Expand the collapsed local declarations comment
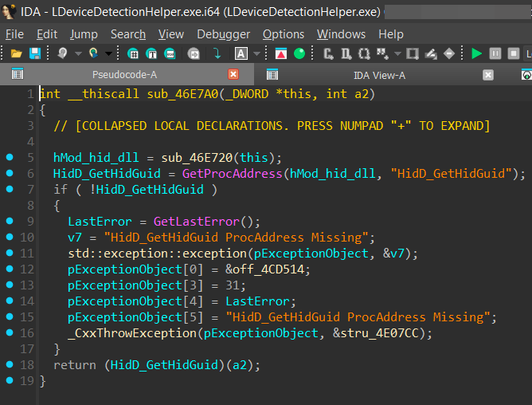 (272, 126)
